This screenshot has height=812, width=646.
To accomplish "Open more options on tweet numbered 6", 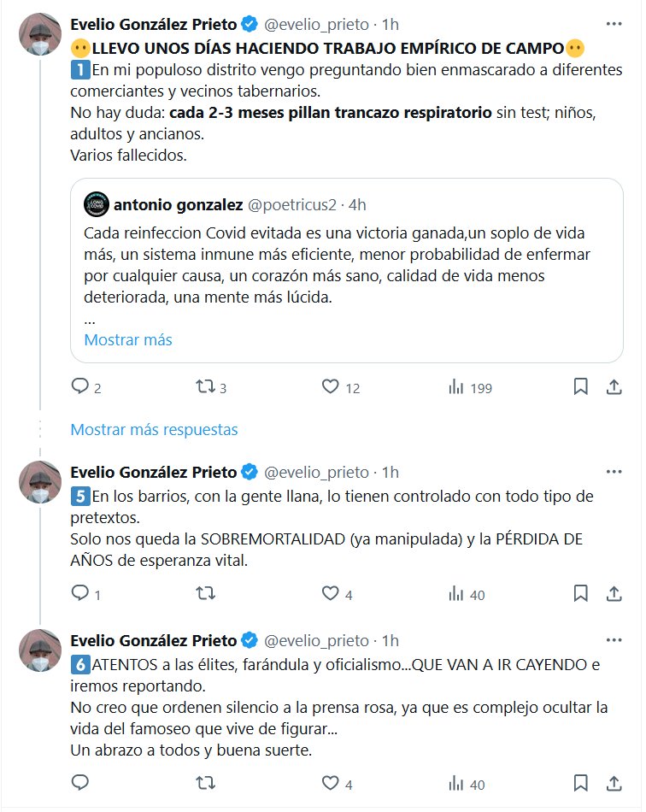I will coord(614,640).
